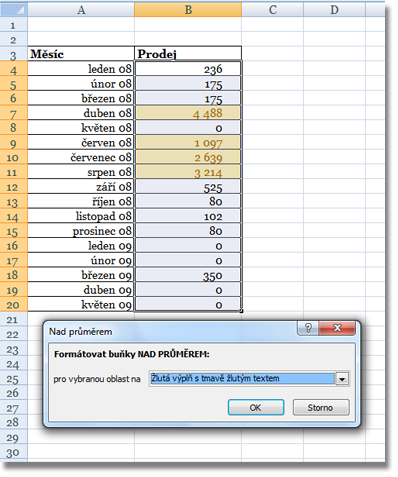The height and width of the screenshot is (477, 398).
Task: Cancel with the Storno button
Action: pyautogui.click(x=321, y=407)
